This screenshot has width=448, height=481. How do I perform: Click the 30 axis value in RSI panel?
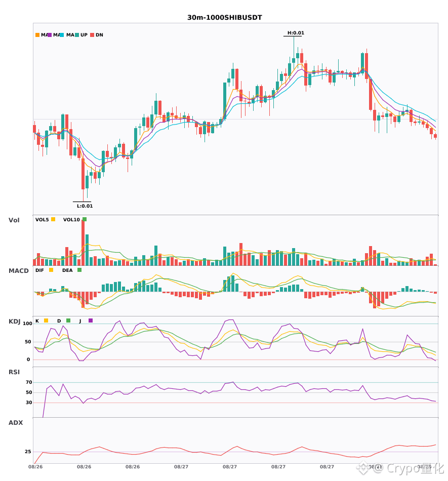tap(29, 403)
